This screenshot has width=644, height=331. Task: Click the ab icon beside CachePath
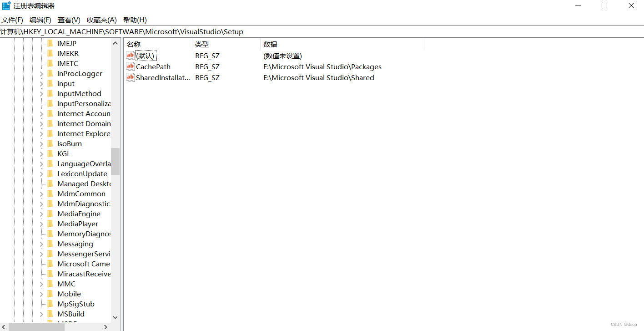click(x=130, y=66)
